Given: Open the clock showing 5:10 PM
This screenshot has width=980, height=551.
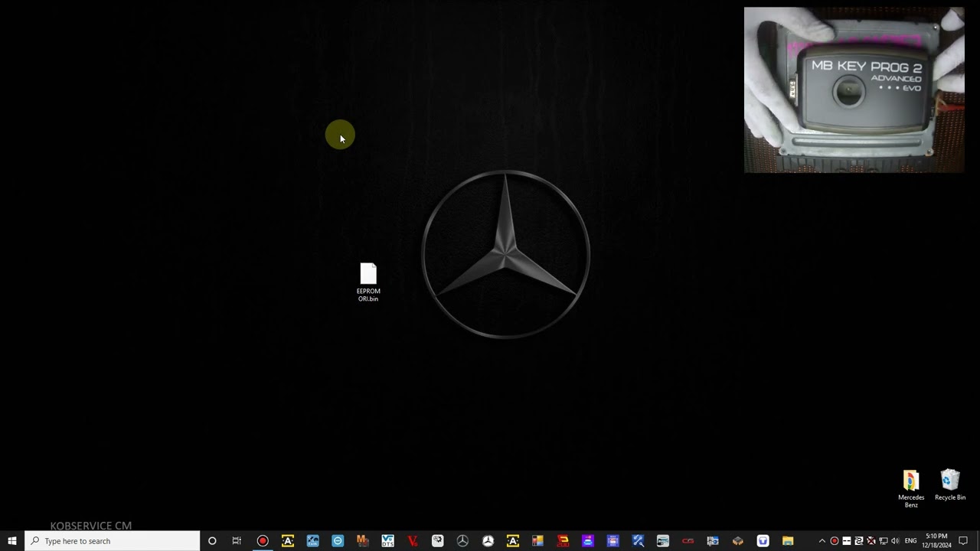Looking at the screenshot, I should coord(936,541).
